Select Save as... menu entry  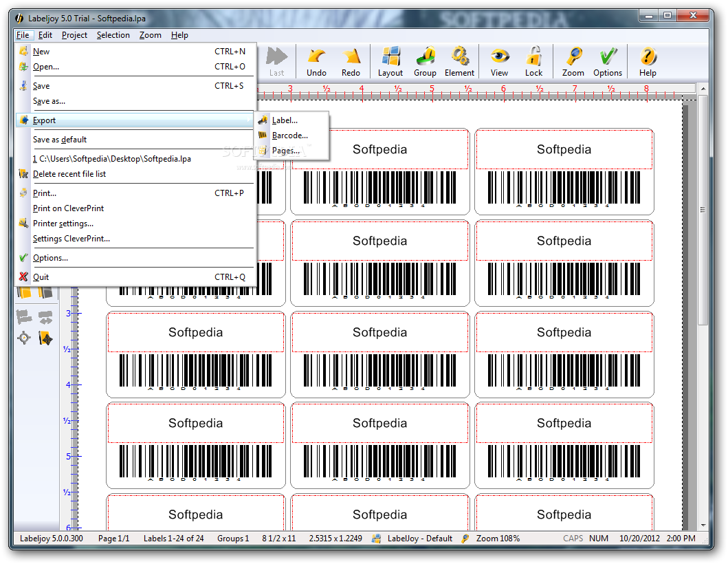coord(135,101)
